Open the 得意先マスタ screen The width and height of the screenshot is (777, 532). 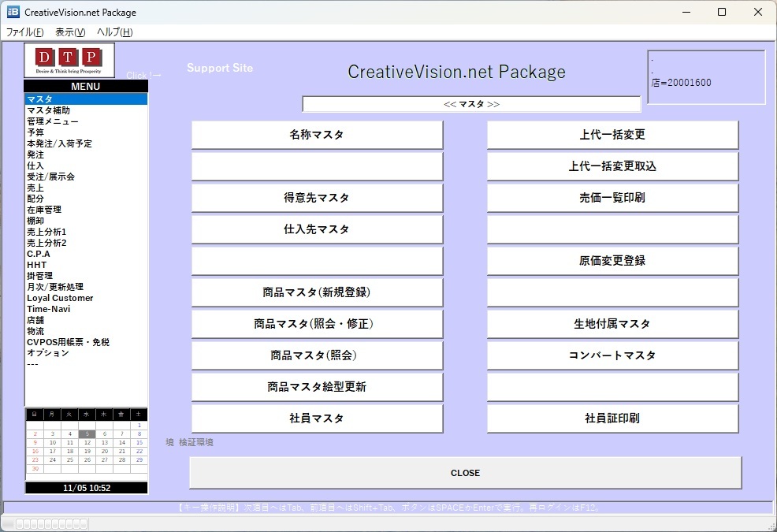[316, 197]
